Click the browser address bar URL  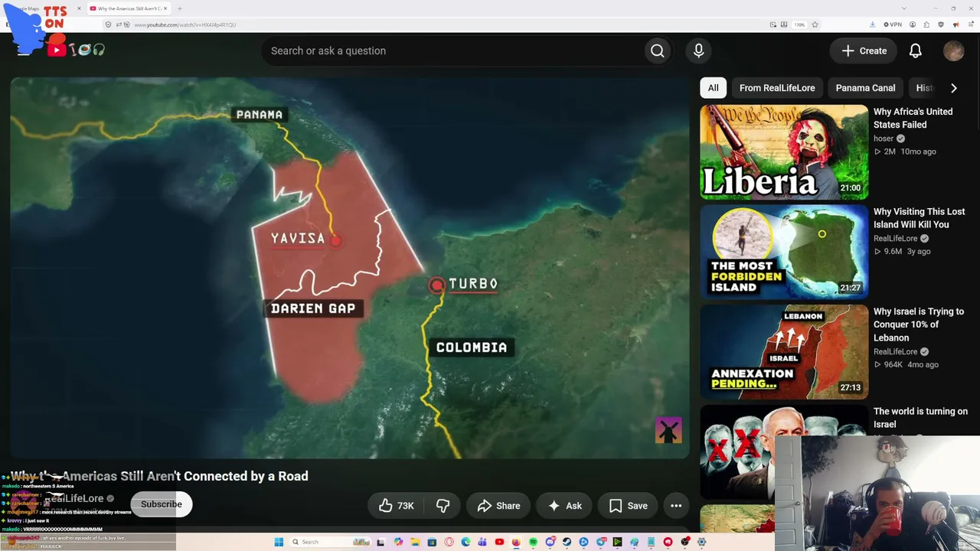click(185, 24)
